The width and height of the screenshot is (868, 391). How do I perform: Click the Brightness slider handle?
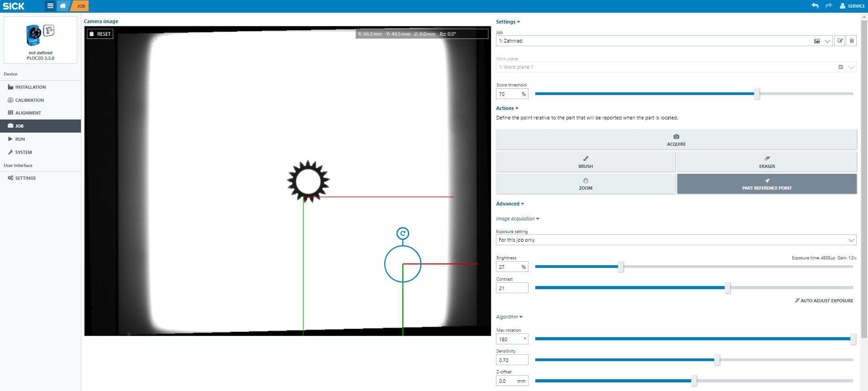pos(621,267)
